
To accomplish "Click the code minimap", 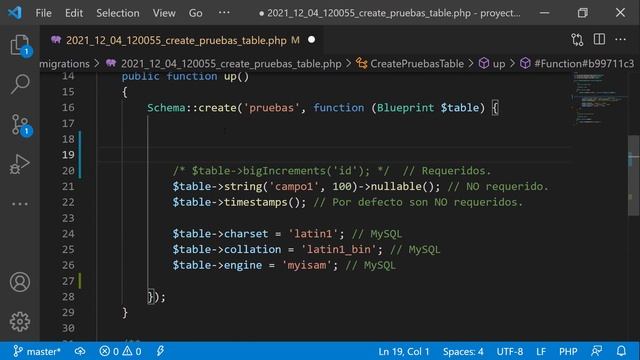I will coord(599,98).
